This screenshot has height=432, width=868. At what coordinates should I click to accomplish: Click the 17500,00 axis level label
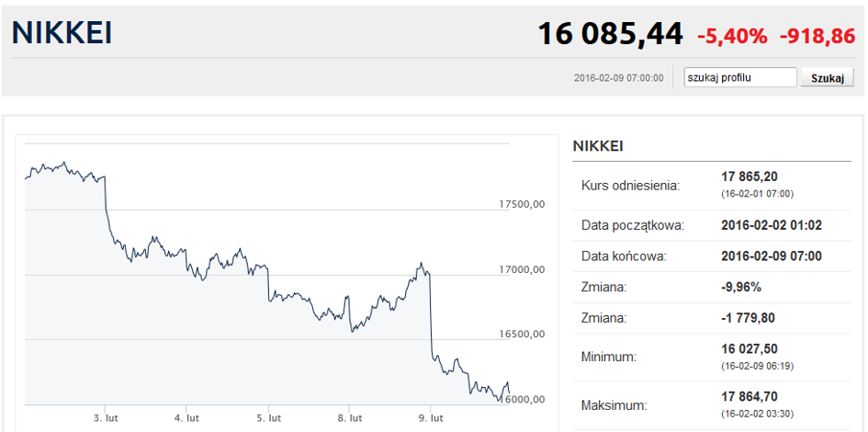[x=521, y=204]
